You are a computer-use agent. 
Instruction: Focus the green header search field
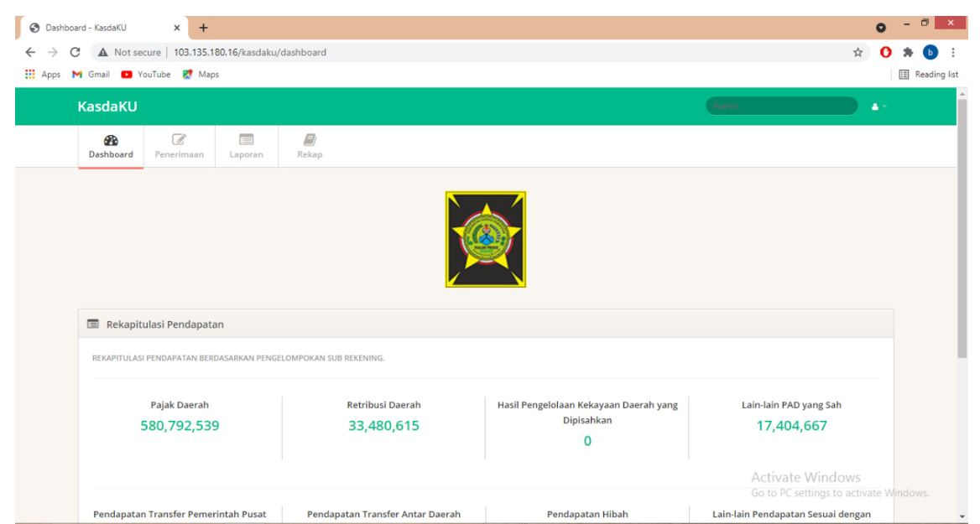click(x=781, y=106)
